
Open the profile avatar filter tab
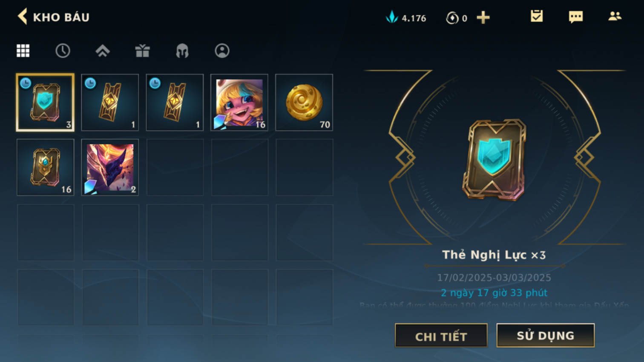click(222, 51)
